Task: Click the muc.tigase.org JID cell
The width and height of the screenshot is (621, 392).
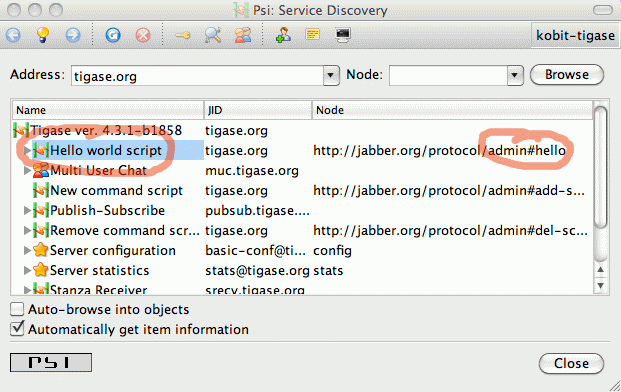Action: point(252,171)
